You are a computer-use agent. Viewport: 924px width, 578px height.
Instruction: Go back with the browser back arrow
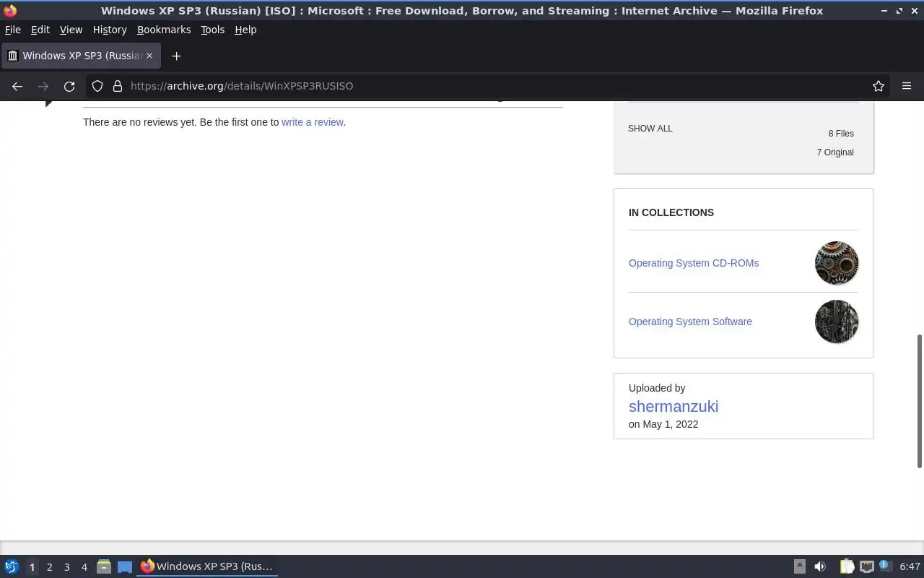click(x=17, y=86)
